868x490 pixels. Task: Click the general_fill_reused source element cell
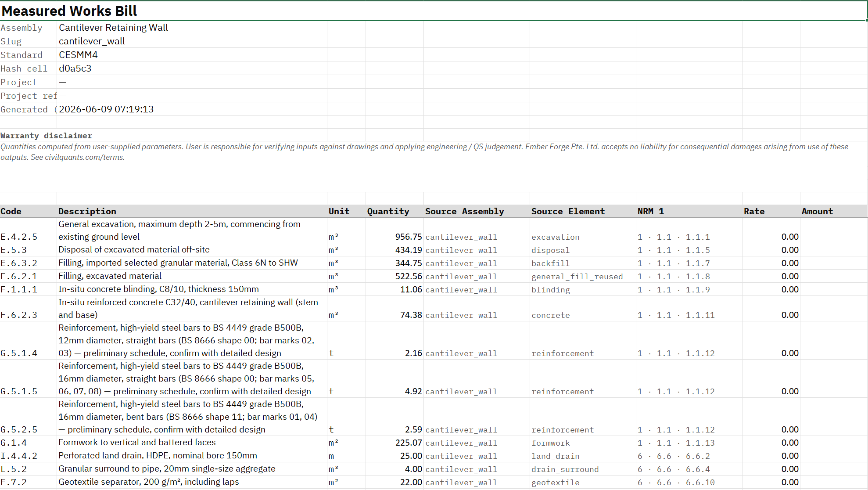583,276
